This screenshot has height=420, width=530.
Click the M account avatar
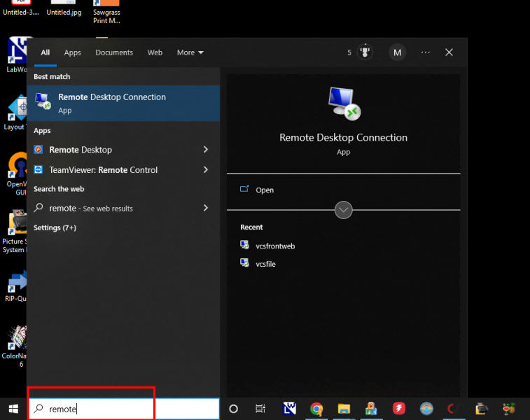click(398, 52)
